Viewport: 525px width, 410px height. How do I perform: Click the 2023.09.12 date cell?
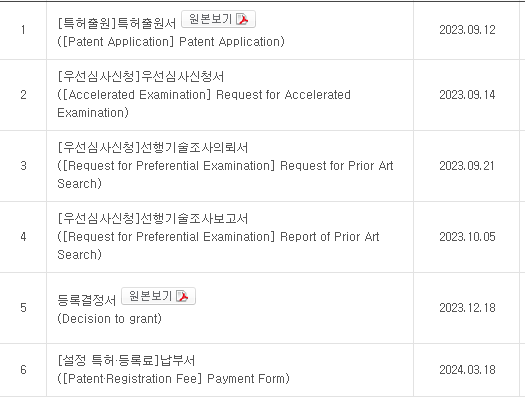[467, 30]
